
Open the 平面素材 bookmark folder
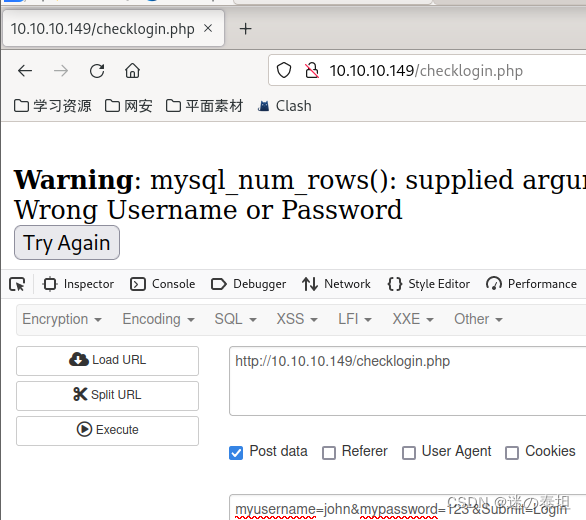click(x=204, y=106)
